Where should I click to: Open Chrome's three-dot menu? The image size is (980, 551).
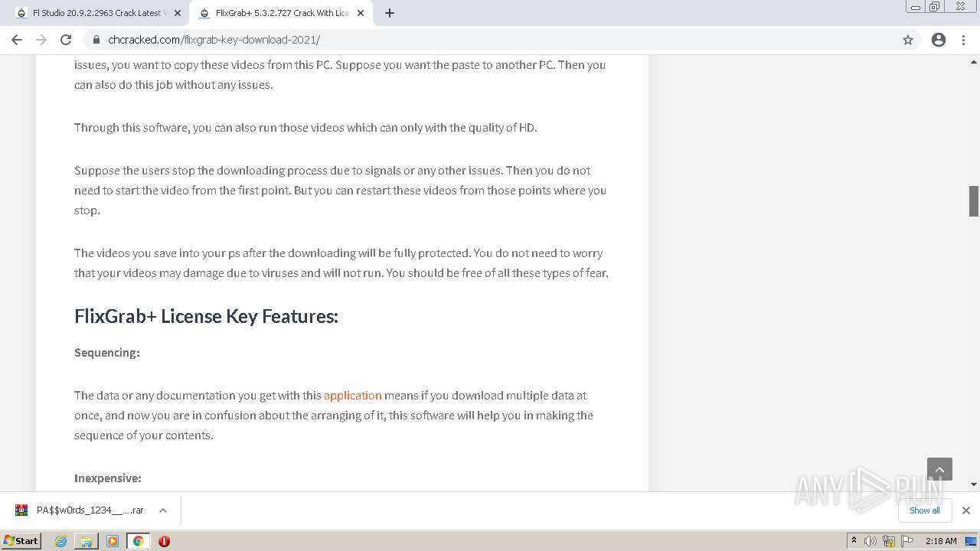click(963, 40)
